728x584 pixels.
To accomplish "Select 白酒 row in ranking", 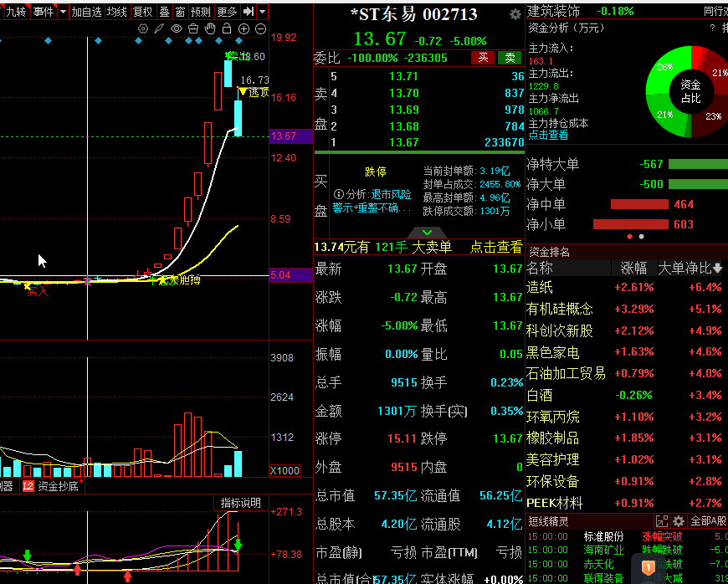I will pyautogui.click(x=626, y=395).
